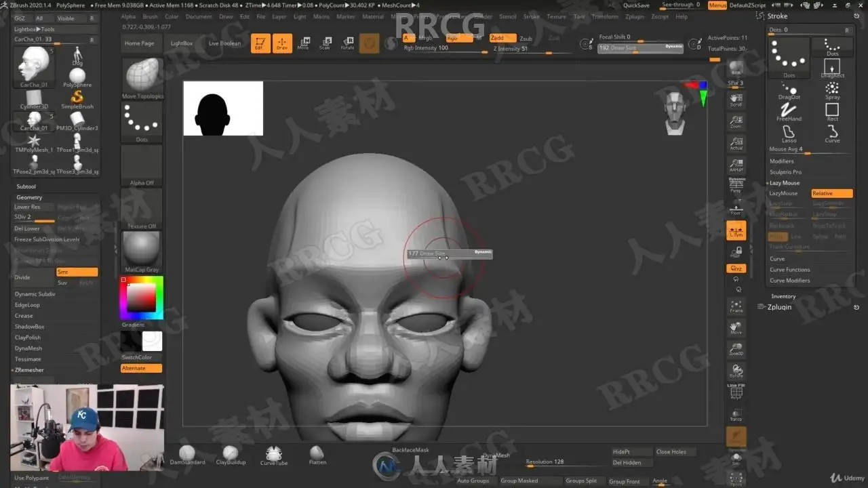Open the Brush menu
Screen dimensions: 868x488
pos(150,16)
